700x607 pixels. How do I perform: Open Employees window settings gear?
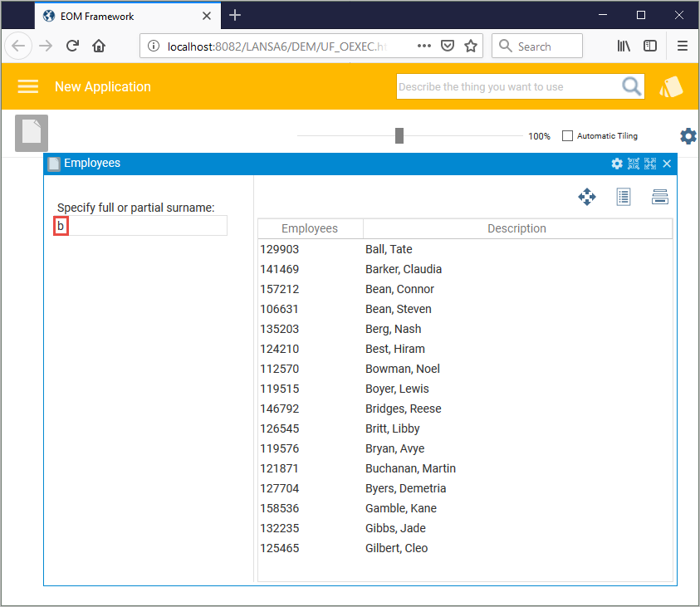click(x=617, y=164)
